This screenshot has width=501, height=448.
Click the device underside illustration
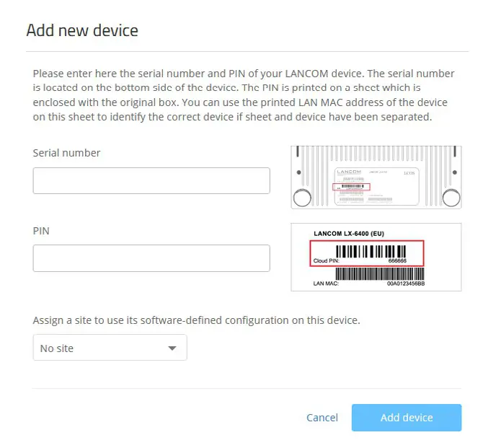(376, 177)
